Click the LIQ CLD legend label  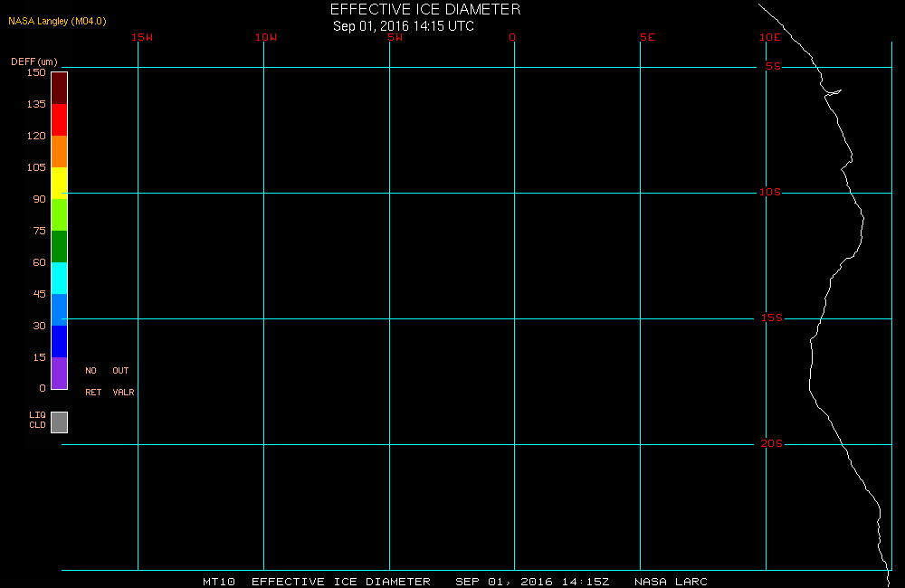37,420
